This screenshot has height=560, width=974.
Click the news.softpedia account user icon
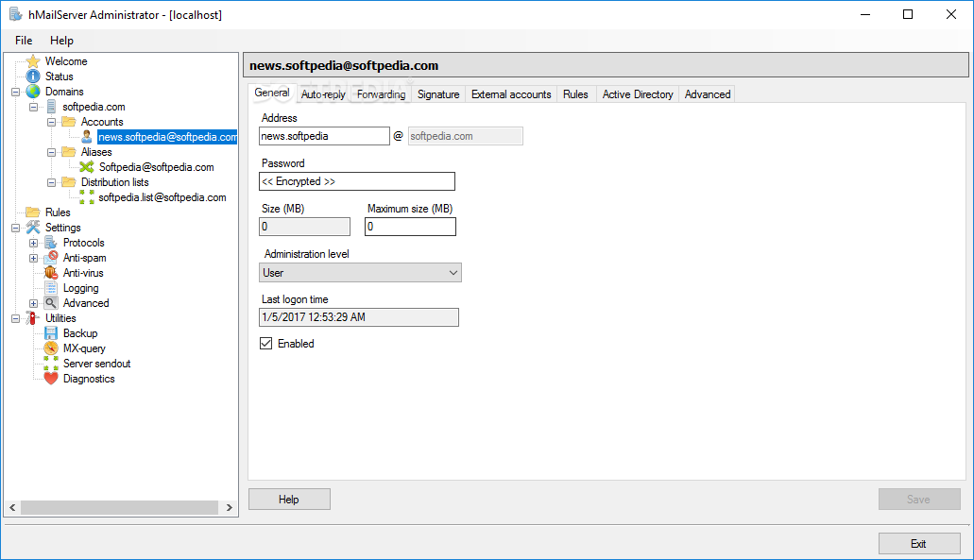click(86, 137)
